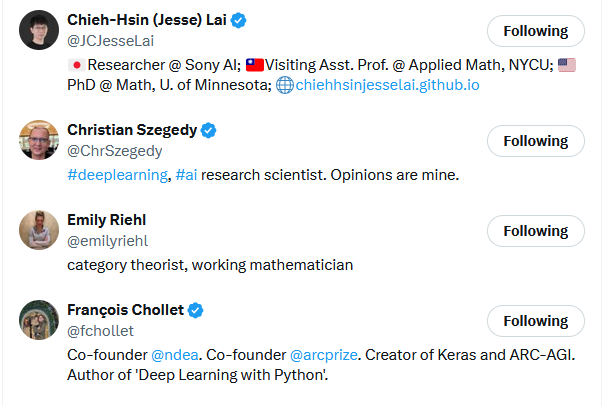614x406 pixels.
Task: Open the @arcprize mention link
Action: 324,355
